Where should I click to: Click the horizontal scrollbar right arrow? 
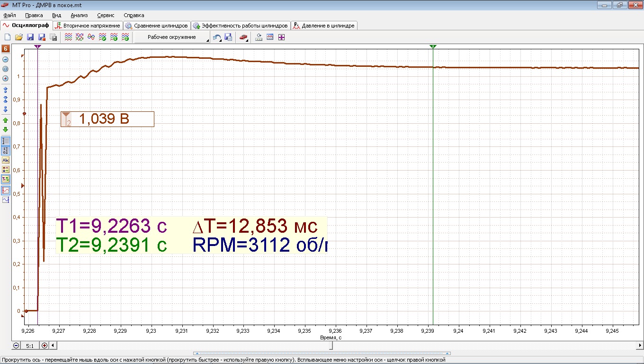point(640,346)
